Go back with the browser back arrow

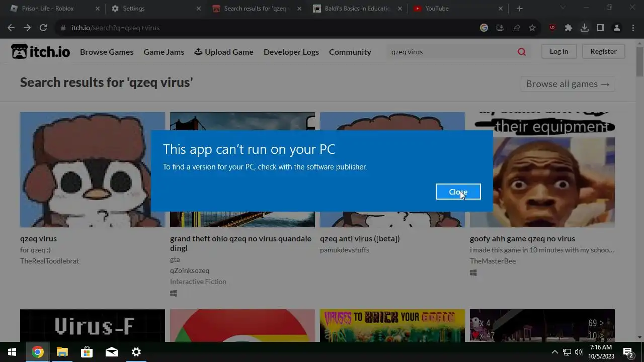pos(11,28)
